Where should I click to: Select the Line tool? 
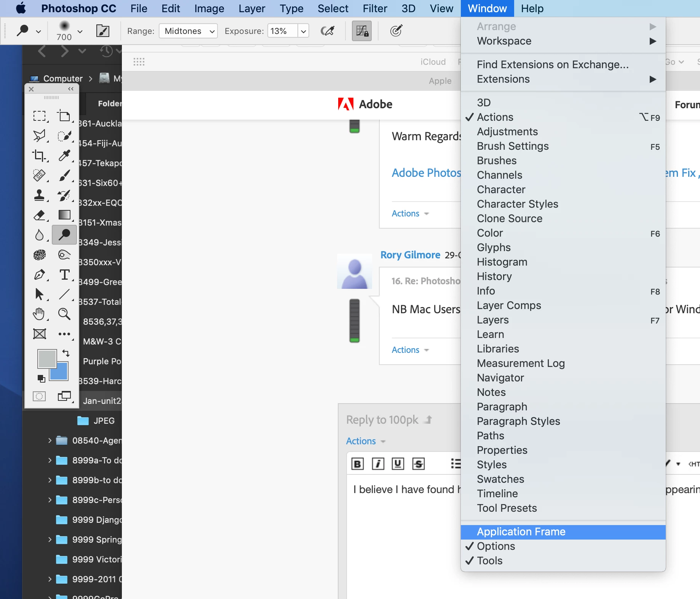click(64, 294)
